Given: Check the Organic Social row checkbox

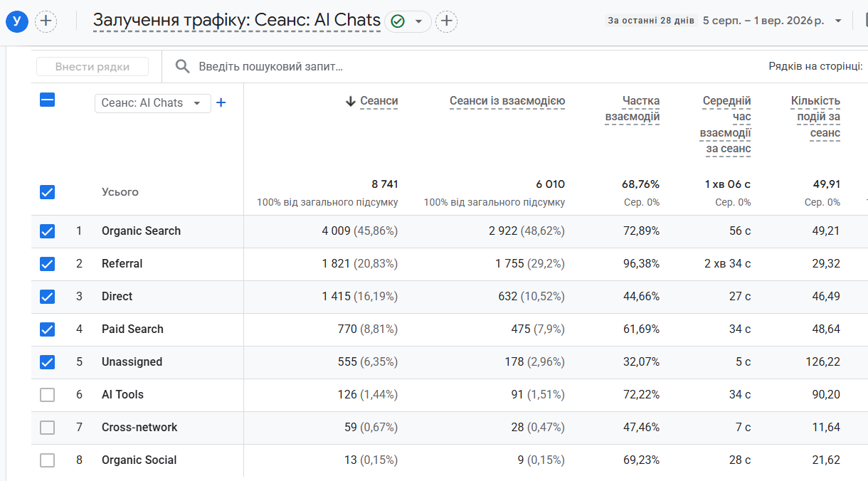Looking at the screenshot, I should point(47,460).
